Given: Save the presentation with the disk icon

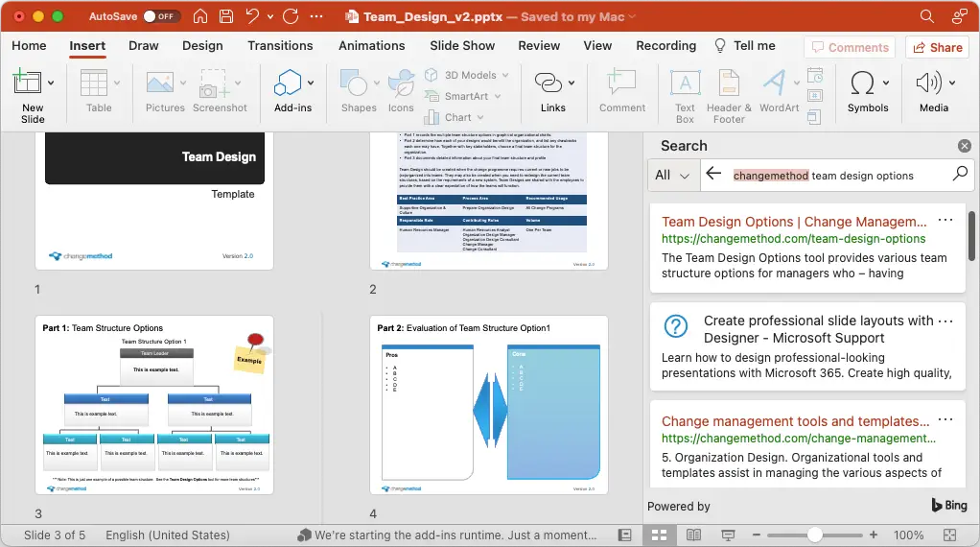Looking at the screenshot, I should click(x=226, y=16).
